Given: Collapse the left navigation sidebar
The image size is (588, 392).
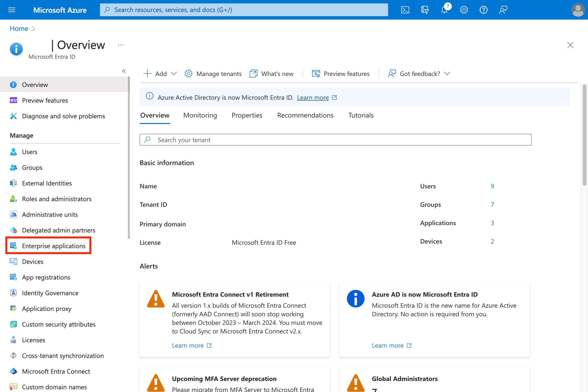Looking at the screenshot, I should pos(124,71).
